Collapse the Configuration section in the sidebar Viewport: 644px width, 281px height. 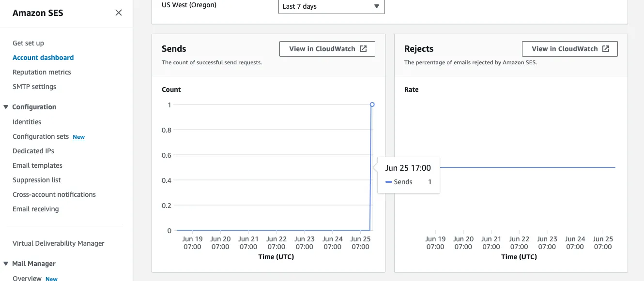pos(6,107)
